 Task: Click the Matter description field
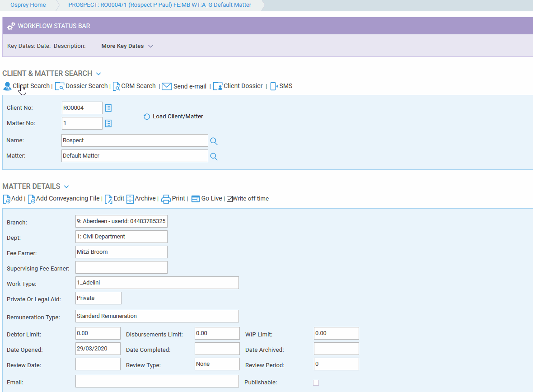(x=135, y=156)
